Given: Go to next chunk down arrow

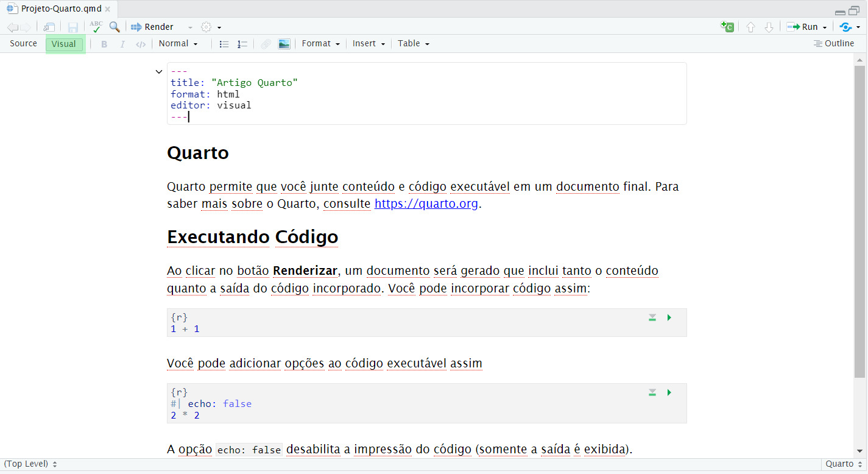Looking at the screenshot, I should (x=769, y=27).
